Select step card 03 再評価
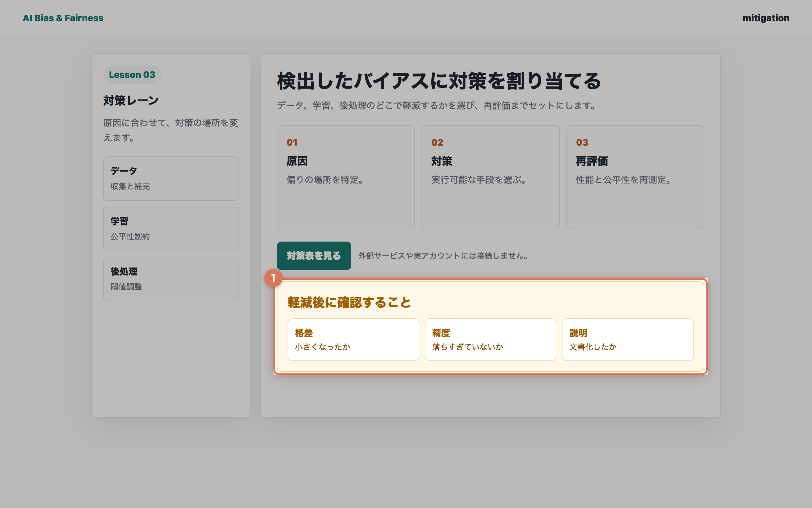 click(x=635, y=178)
